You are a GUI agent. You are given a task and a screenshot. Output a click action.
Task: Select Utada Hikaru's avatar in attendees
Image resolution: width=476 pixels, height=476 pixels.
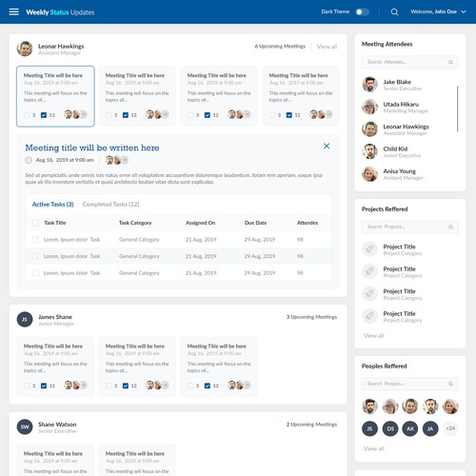coord(369,107)
